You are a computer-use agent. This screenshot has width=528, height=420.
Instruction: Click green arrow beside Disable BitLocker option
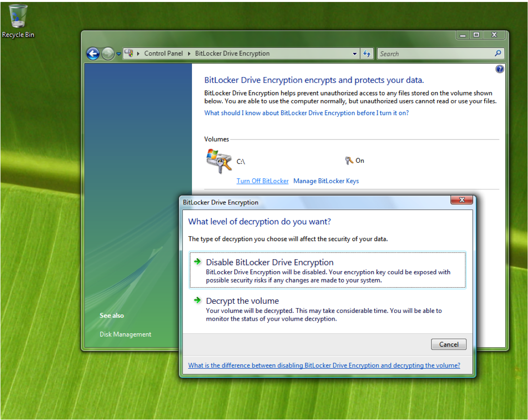(x=197, y=262)
